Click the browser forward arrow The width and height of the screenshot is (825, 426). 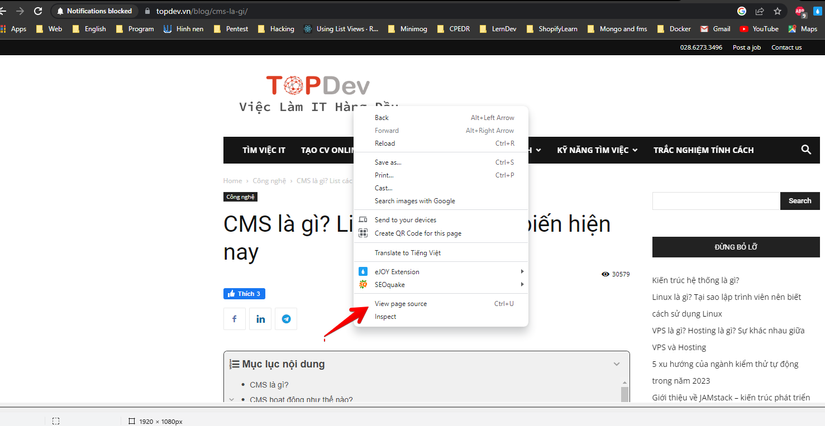pyautogui.click(x=20, y=11)
